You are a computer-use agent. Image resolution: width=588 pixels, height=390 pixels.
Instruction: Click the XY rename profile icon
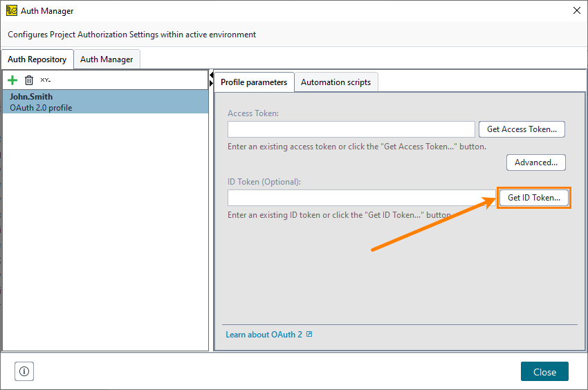[x=46, y=80]
